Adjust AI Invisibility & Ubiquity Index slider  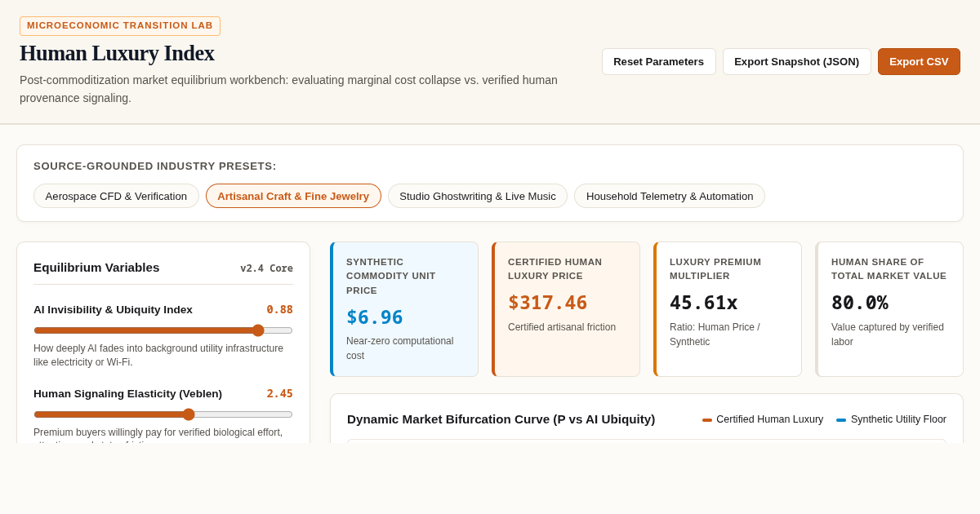point(163,330)
